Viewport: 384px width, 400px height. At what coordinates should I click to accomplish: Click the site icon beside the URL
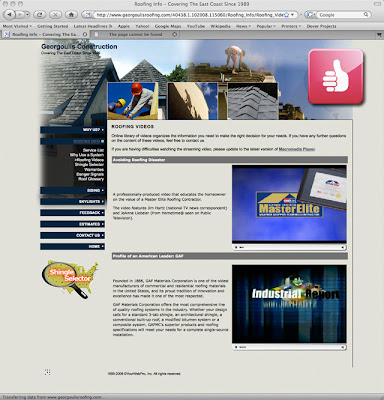(88, 15)
